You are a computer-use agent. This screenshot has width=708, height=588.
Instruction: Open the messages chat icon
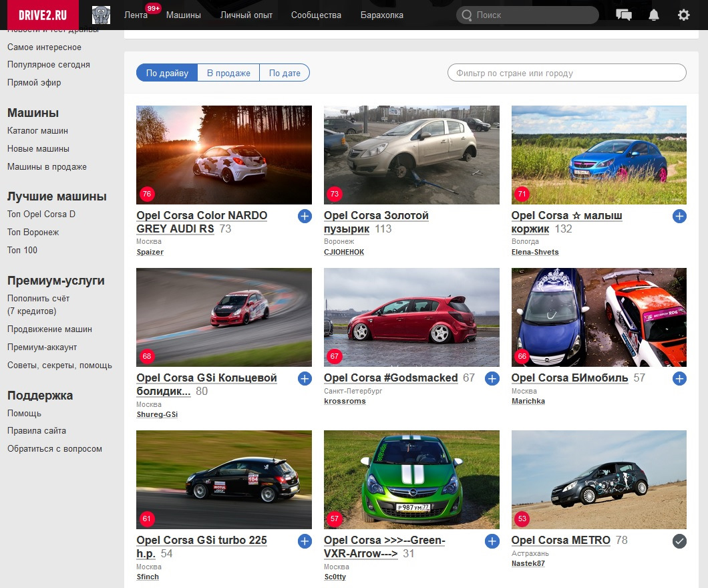(x=624, y=15)
